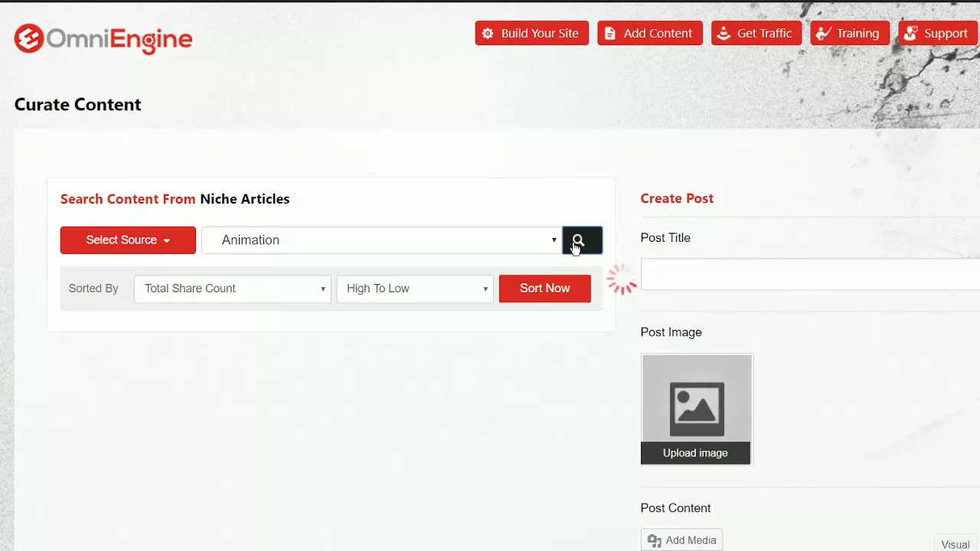The height and width of the screenshot is (551, 980).
Task: Click the Post Image label
Action: point(671,332)
